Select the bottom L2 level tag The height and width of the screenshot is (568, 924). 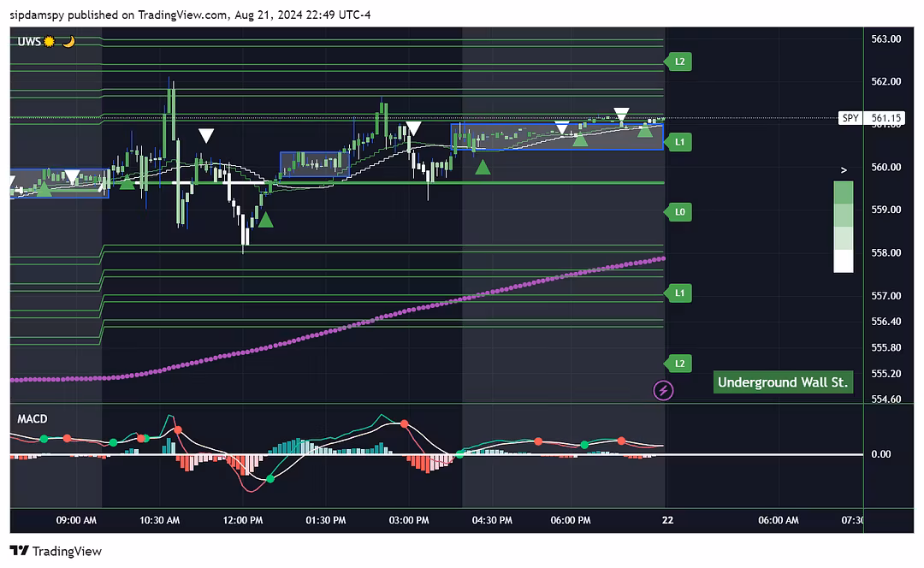679,364
